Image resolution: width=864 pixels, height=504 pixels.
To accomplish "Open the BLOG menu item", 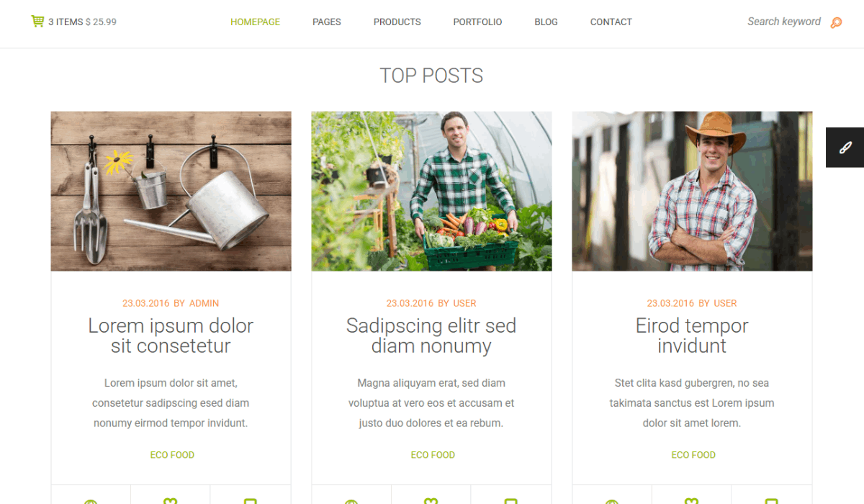I will [x=546, y=22].
